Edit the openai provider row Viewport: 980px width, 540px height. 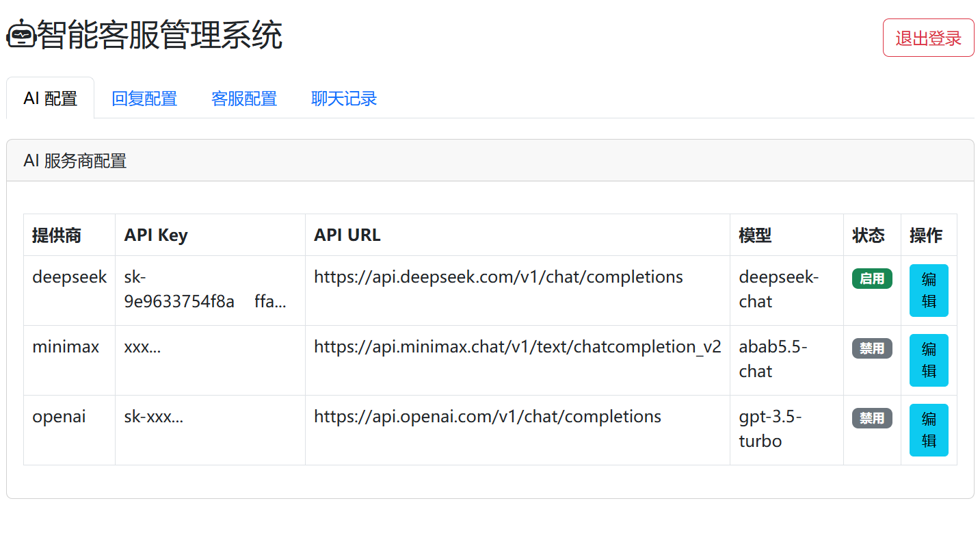(x=928, y=430)
